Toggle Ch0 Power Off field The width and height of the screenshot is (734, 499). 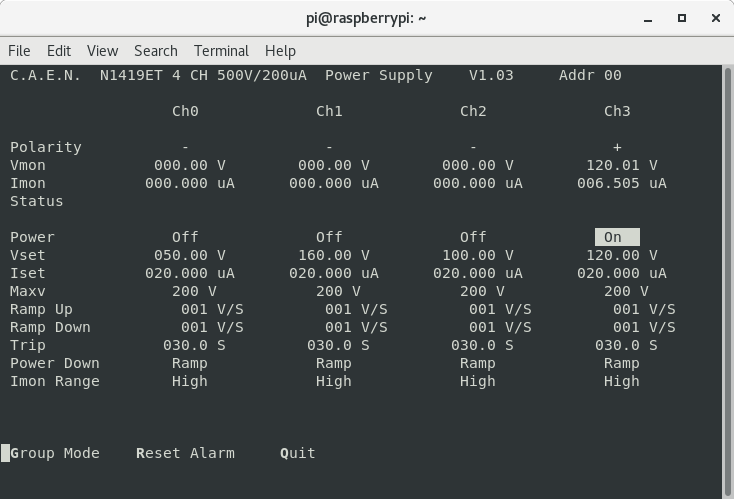pyautogui.click(x=185, y=237)
